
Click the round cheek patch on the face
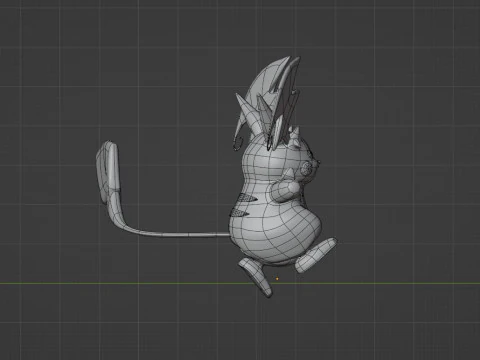coord(306,168)
